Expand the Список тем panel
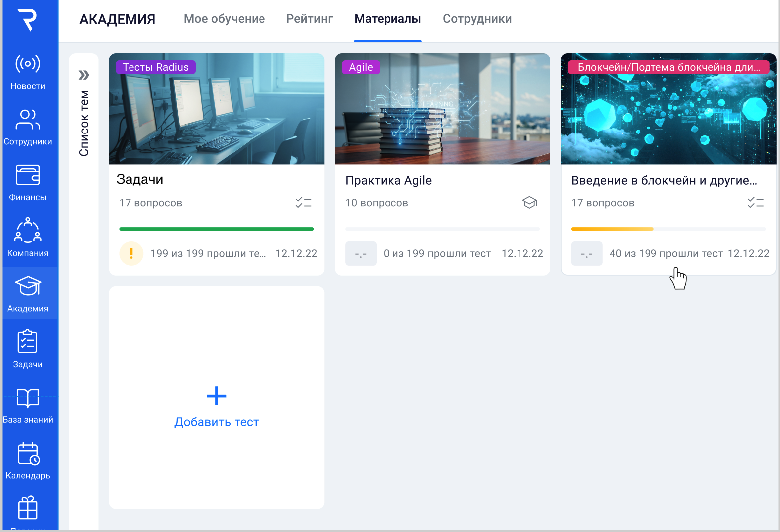780x532 pixels. coord(84,75)
